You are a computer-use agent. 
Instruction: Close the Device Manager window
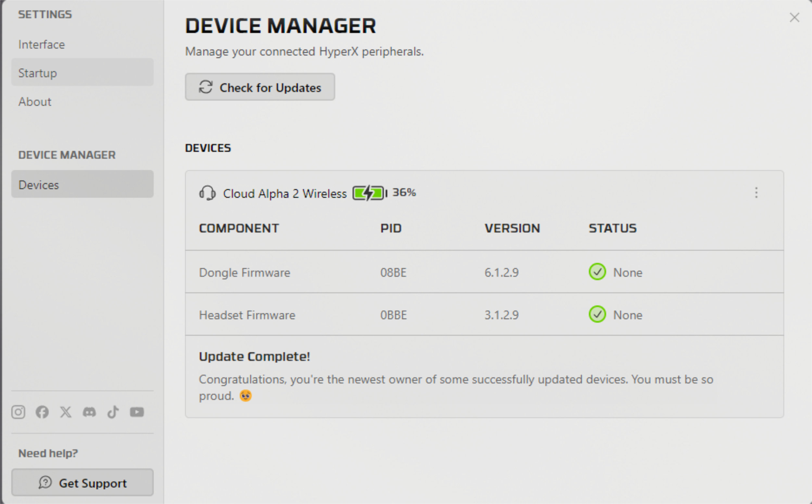click(x=795, y=17)
